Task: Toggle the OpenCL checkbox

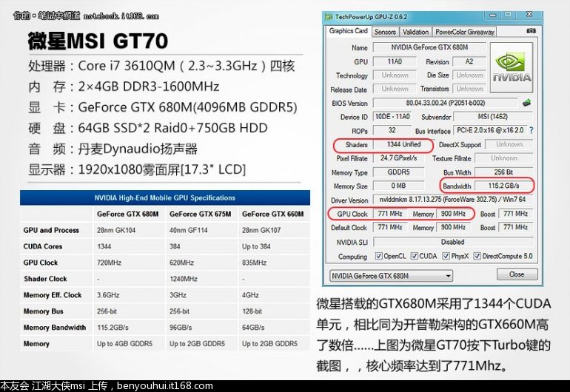Action: click(x=378, y=256)
